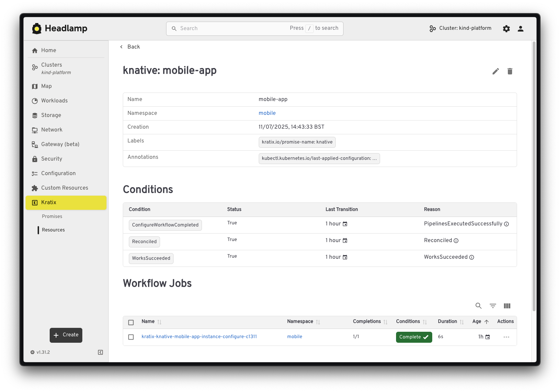Click the Cluster: kind-platform button
Viewport: 560px width, 392px height.
pyautogui.click(x=460, y=28)
